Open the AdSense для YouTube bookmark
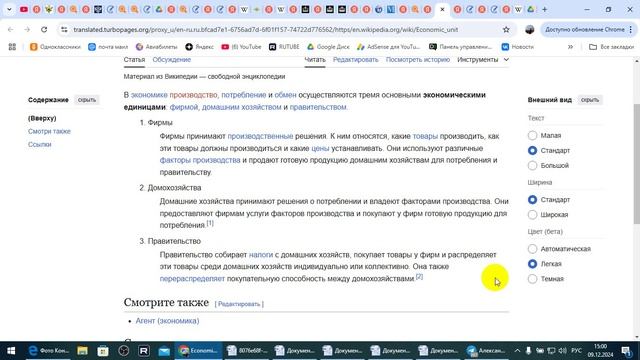 [389, 47]
